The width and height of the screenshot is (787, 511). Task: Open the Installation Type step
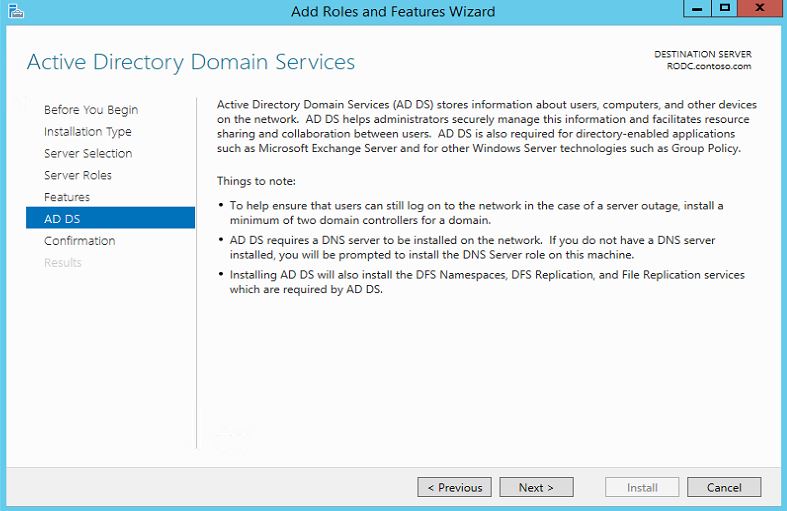88,132
